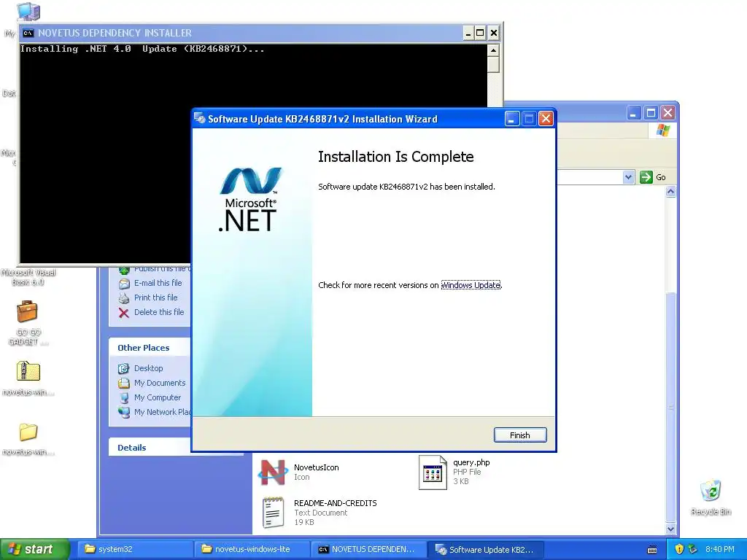747x560 pixels.
Task: Click E-mail this file task
Action: tap(158, 283)
